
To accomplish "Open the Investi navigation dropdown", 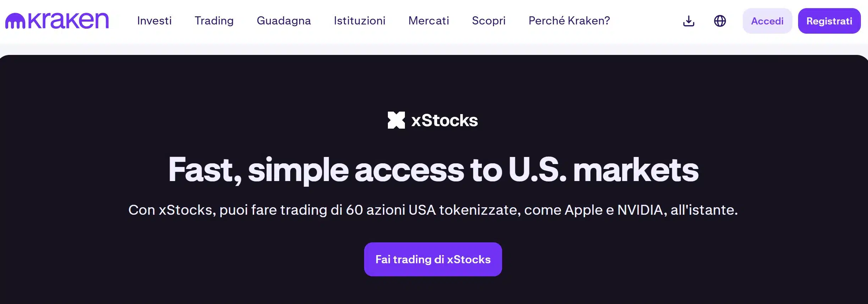I will [x=154, y=21].
